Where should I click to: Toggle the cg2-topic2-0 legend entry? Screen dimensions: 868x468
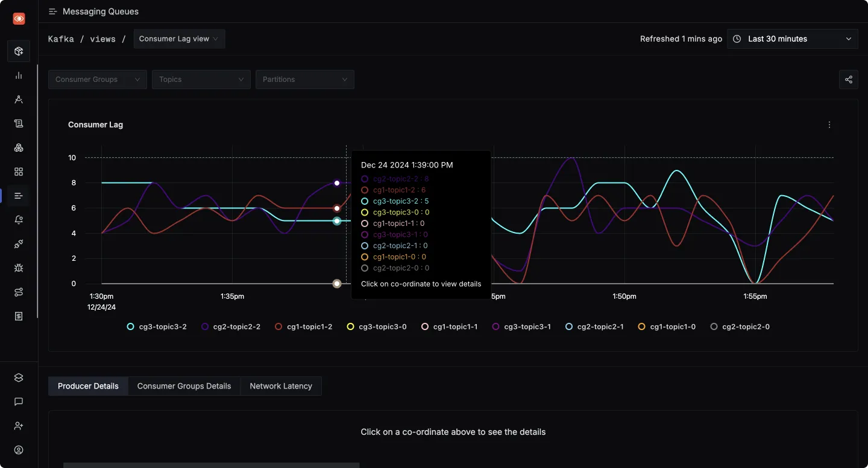click(740, 326)
